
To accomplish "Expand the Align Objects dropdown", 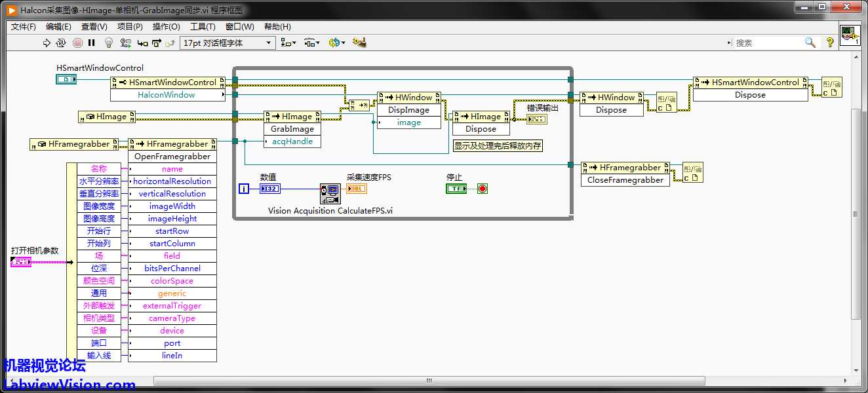I will pyautogui.click(x=288, y=43).
